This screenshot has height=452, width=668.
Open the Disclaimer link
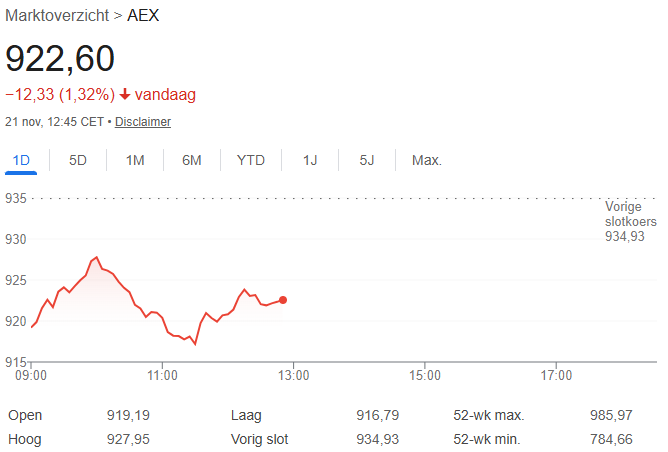click(x=143, y=122)
